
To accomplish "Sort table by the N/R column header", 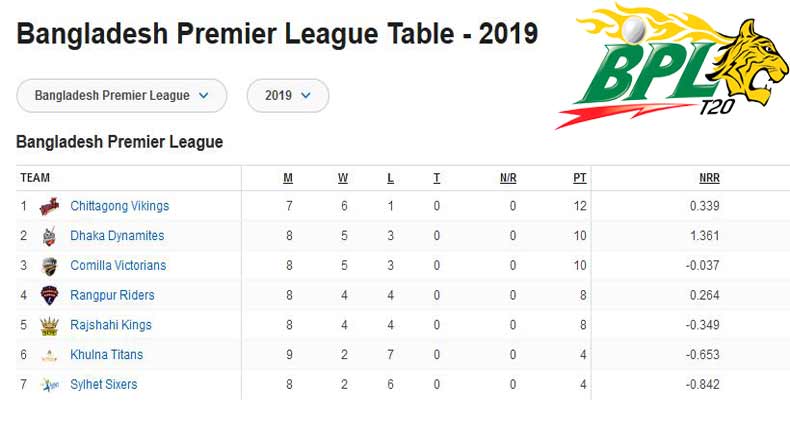I will pyautogui.click(x=508, y=178).
